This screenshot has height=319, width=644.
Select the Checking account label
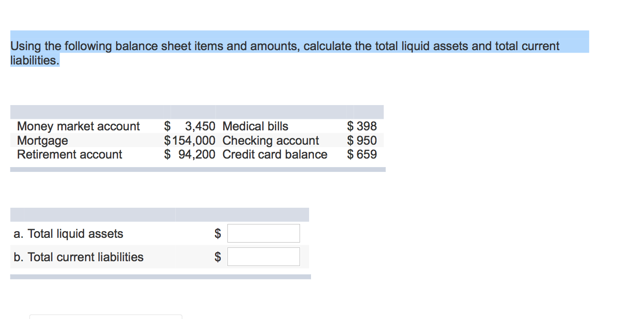[x=270, y=140]
